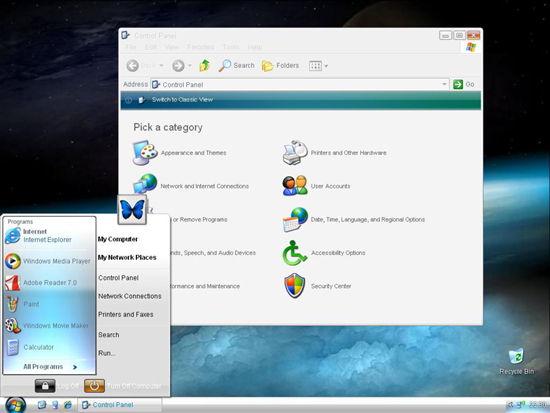This screenshot has height=413, width=550.
Task: Launch Windows Media Player from Start menu
Action: pyautogui.click(x=49, y=261)
